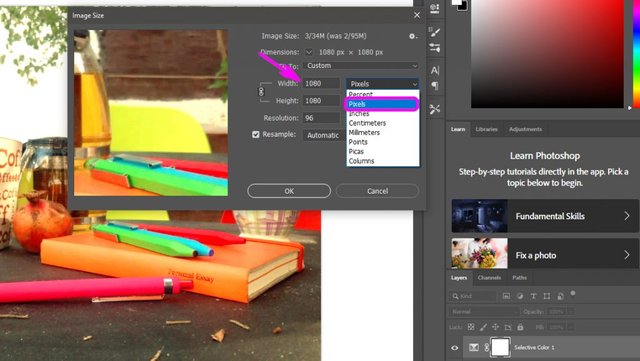Click OK in the Image Size dialog
This screenshot has width=640, height=361.
point(289,191)
